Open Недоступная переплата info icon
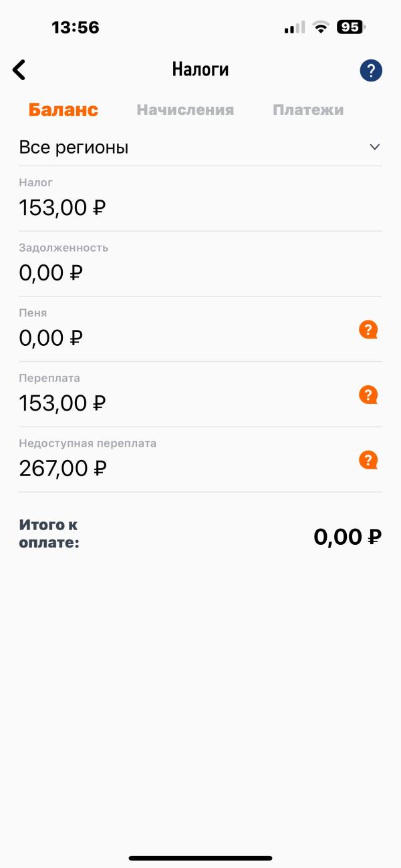The height and width of the screenshot is (868, 401). coord(368,459)
